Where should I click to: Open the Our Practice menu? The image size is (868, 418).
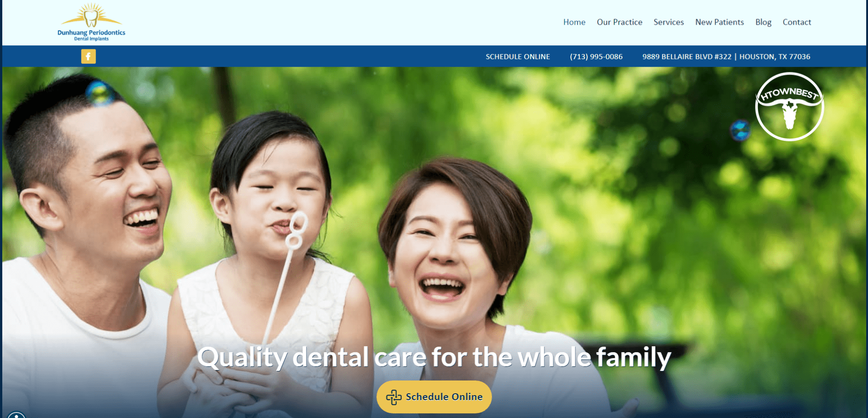click(619, 22)
